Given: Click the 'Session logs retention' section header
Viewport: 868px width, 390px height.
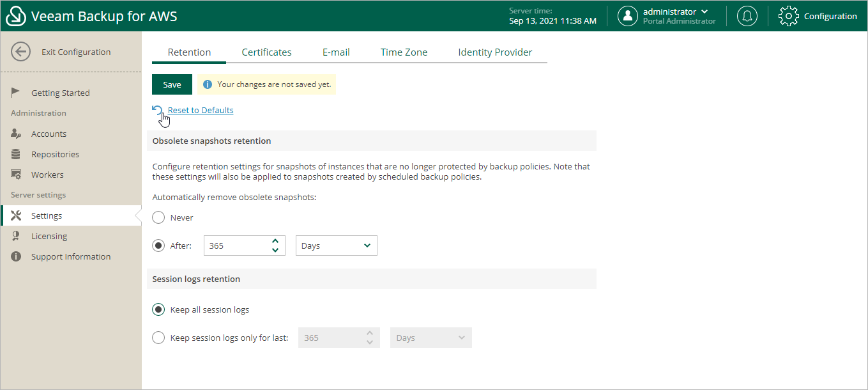Looking at the screenshot, I should pyautogui.click(x=372, y=279).
